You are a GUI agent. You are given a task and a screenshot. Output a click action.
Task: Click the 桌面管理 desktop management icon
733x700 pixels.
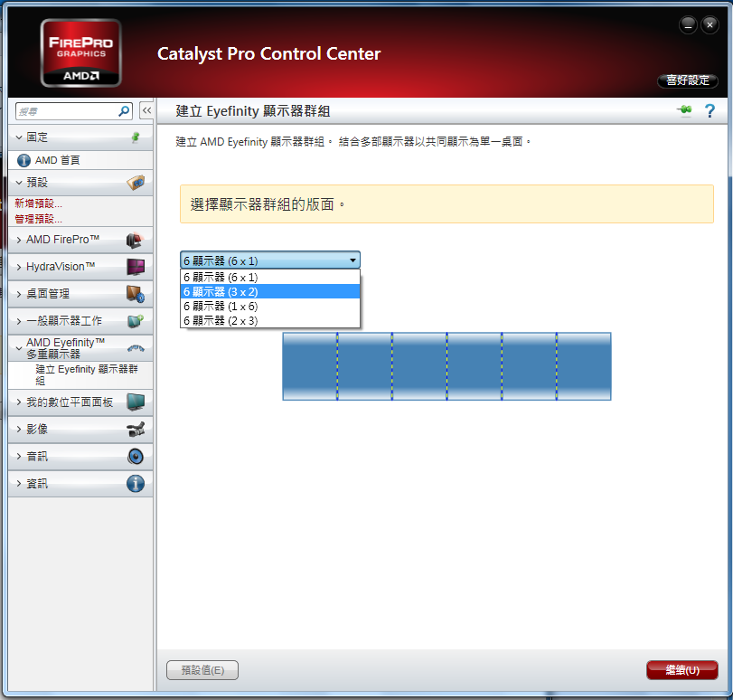point(136,294)
